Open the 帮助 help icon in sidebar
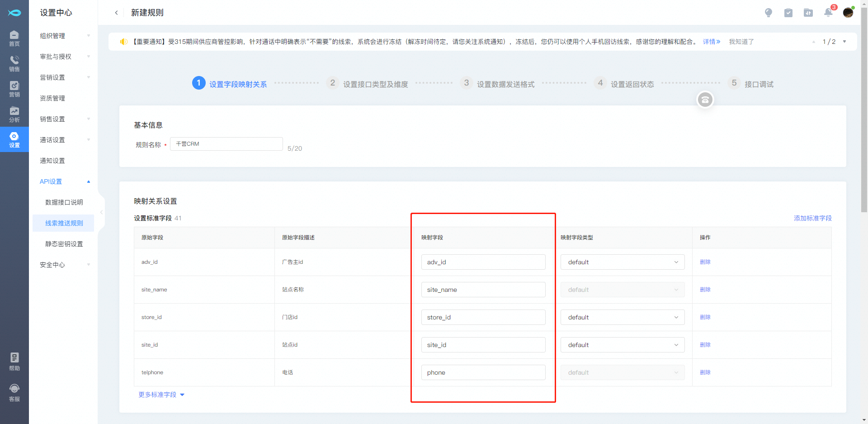The width and height of the screenshot is (868, 424). point(14,362)
